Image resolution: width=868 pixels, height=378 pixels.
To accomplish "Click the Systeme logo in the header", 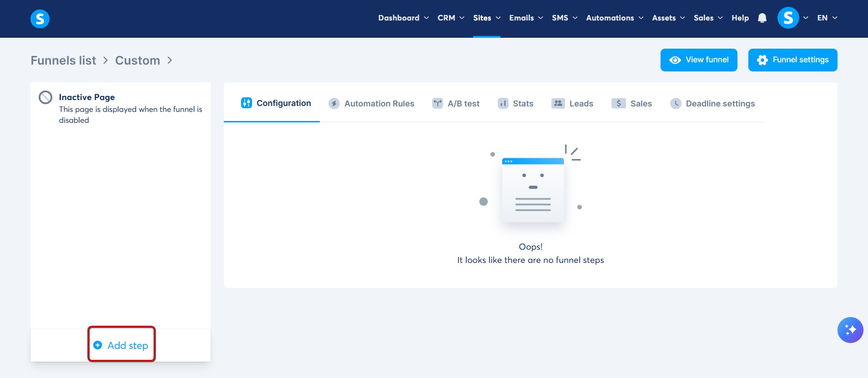I will coord(40,19).
